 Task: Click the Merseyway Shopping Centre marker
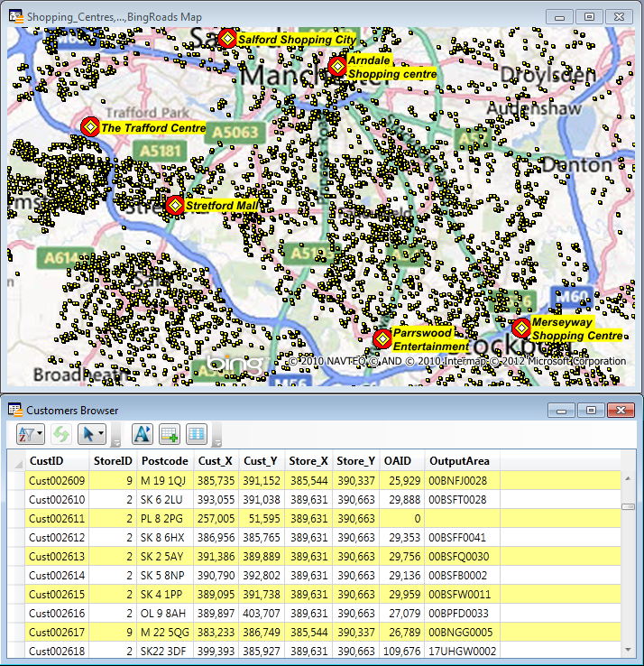click(521, 328)
